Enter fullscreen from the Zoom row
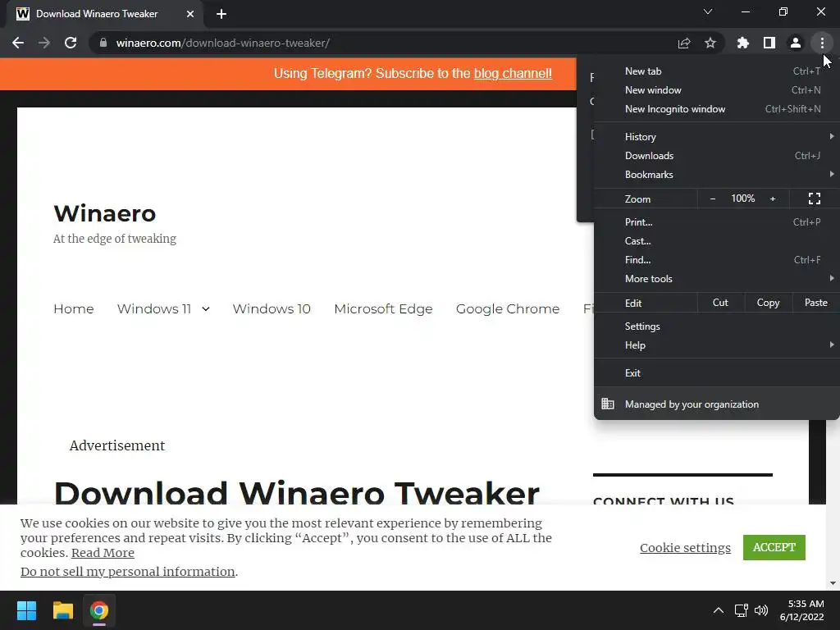This screenshot has height=630, width=840. 815,199
